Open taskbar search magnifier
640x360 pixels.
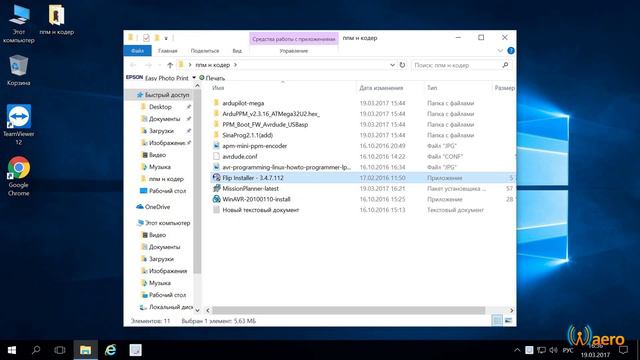[36, 350]
